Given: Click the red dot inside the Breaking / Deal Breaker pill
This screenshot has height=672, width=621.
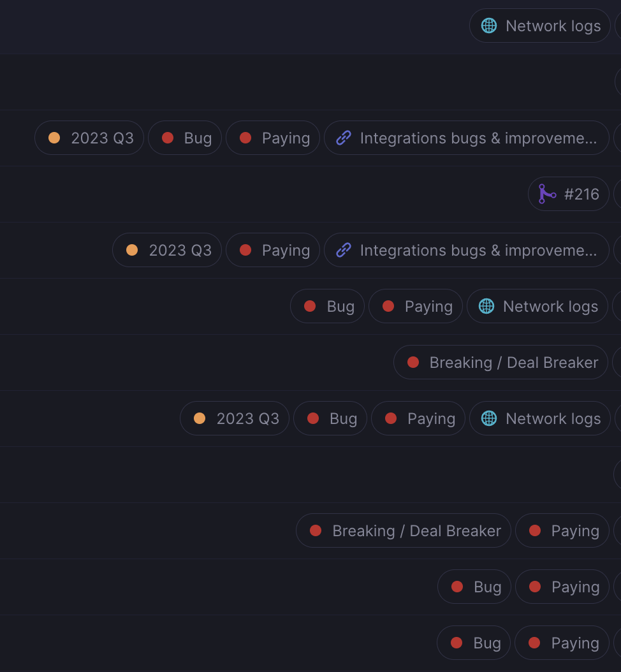Looking at the screenshot, I should 413,362.
